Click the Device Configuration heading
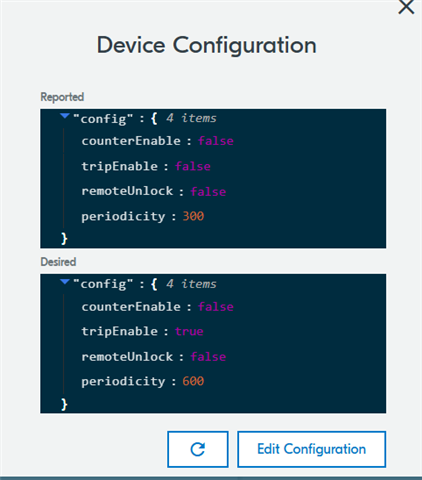Image resolution: width=422 pixels, height=480 pixels. (207, 45)
